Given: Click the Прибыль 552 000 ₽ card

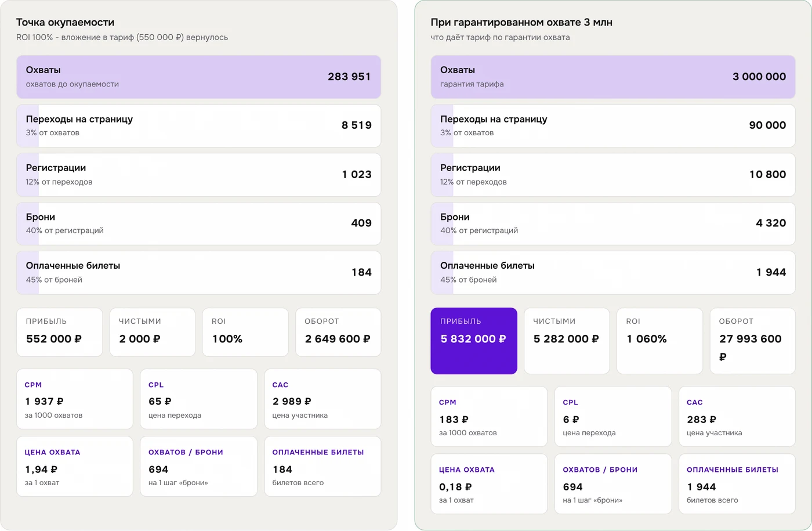Looking at the screenshot, I should pos(60,332).
